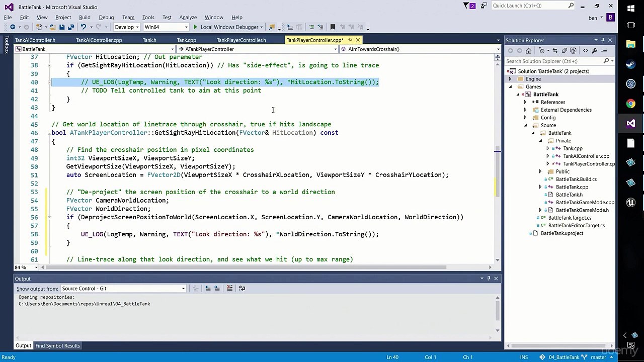Select BattleTankGameMode.cpp in Solution Explorer

(585, 202)
